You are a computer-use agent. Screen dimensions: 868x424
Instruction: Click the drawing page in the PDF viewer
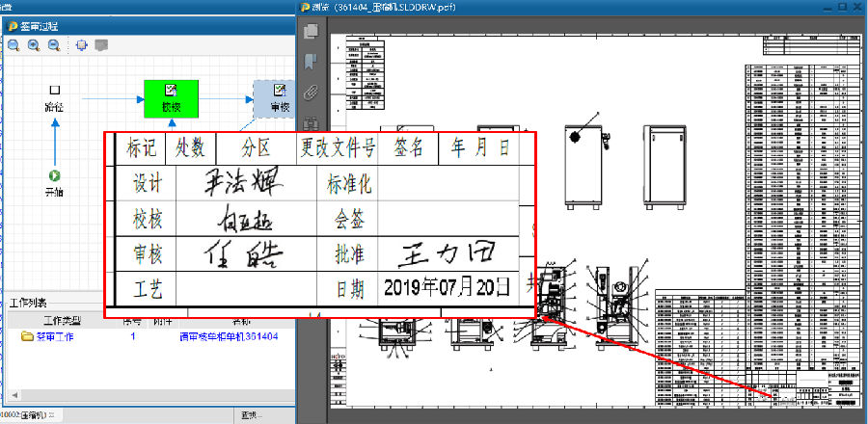(x=595, y=220)
